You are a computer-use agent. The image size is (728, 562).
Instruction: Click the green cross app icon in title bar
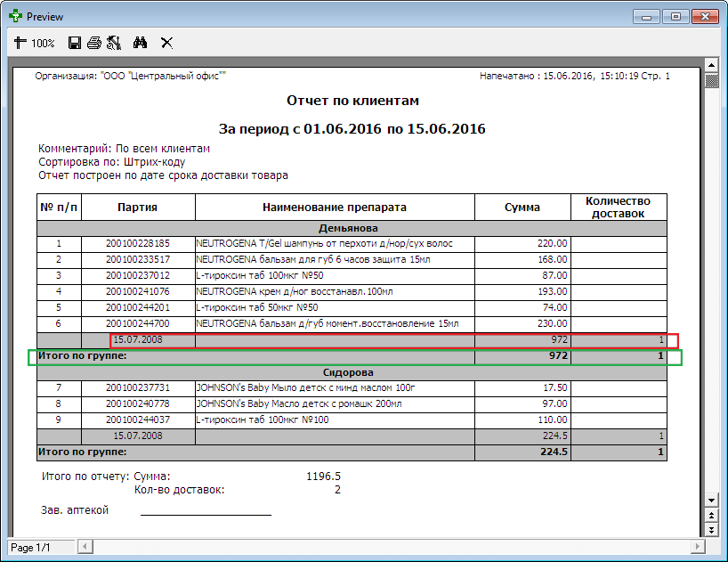pyautogui.click(x=15, y=16)
